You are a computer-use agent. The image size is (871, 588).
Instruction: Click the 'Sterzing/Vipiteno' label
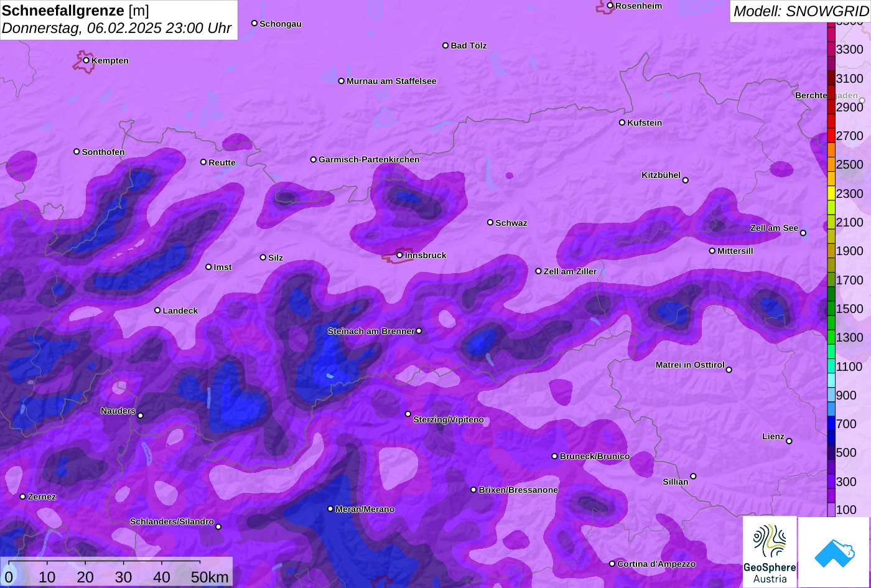(x=449, y=419)
